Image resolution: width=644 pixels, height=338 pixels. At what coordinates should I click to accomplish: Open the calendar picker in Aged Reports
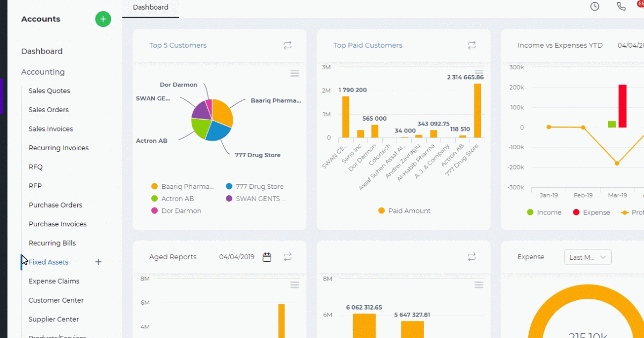[267, 257]
